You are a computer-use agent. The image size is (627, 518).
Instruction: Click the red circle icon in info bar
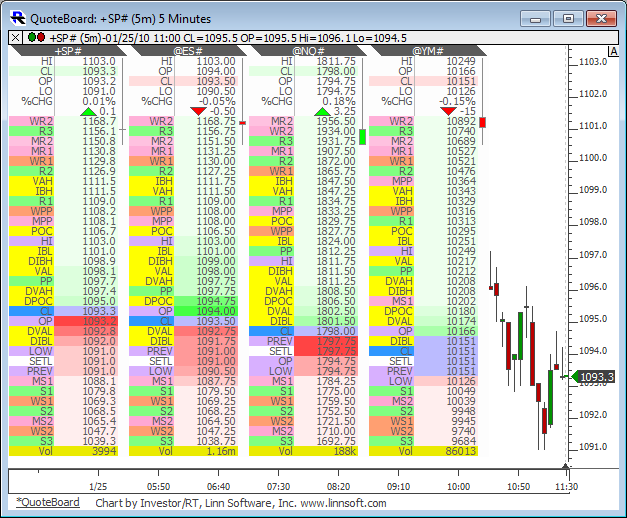pyautogui.click(x=41, y=37)
